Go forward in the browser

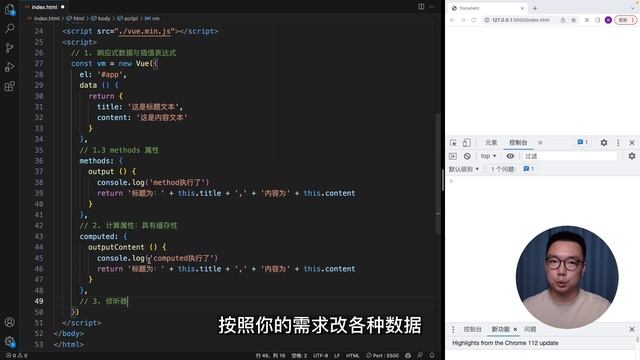click(463, 20)
